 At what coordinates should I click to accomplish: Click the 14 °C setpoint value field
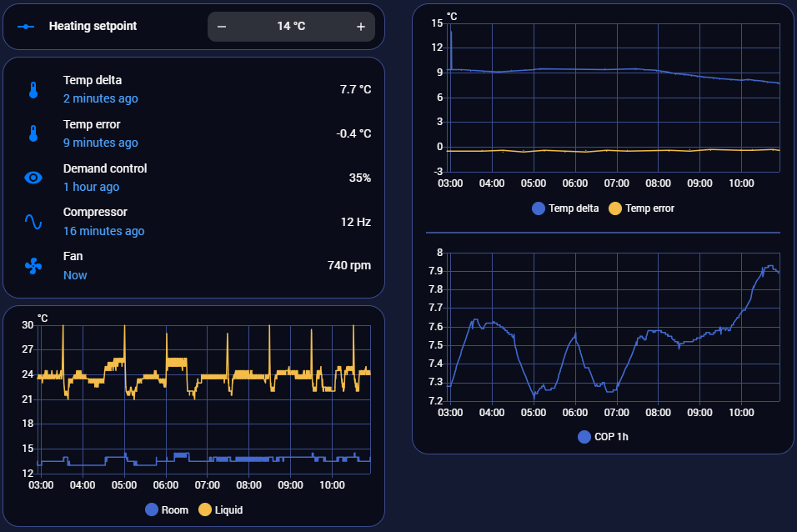click(291, 27)
